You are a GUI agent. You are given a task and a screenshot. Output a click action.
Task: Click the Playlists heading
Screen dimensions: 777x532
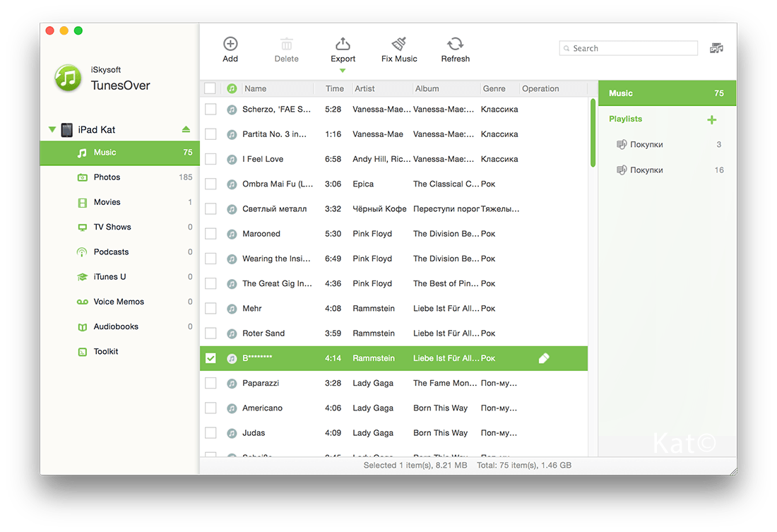(x=625, y=119)
